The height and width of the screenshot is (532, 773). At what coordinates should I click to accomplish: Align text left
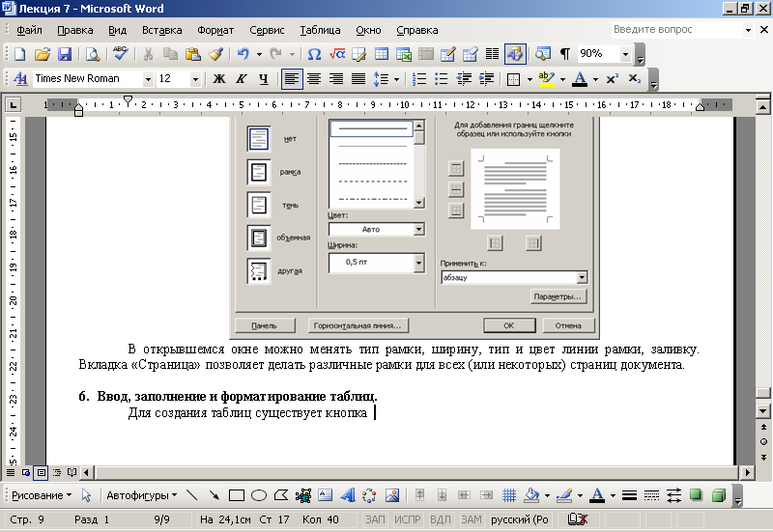pos(292,79)
